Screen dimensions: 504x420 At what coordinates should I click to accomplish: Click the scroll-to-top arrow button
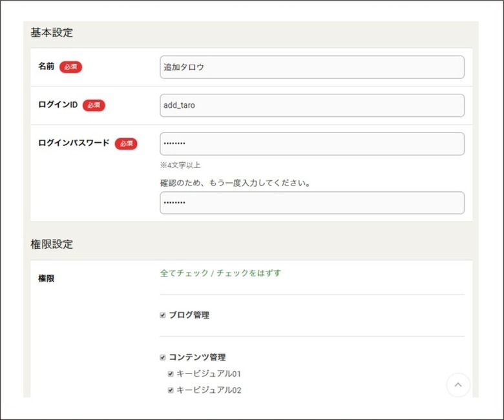point(458,384)
